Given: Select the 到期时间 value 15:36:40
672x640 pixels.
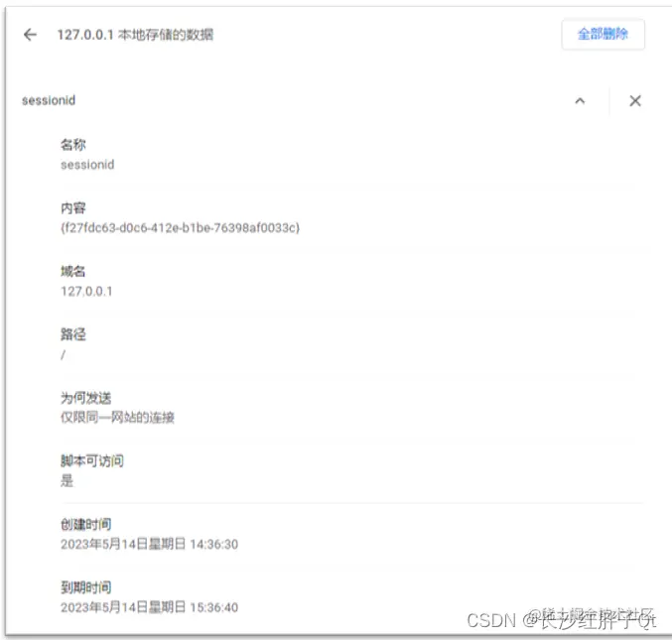Looking at the screenshot, I should click(149, 607).
